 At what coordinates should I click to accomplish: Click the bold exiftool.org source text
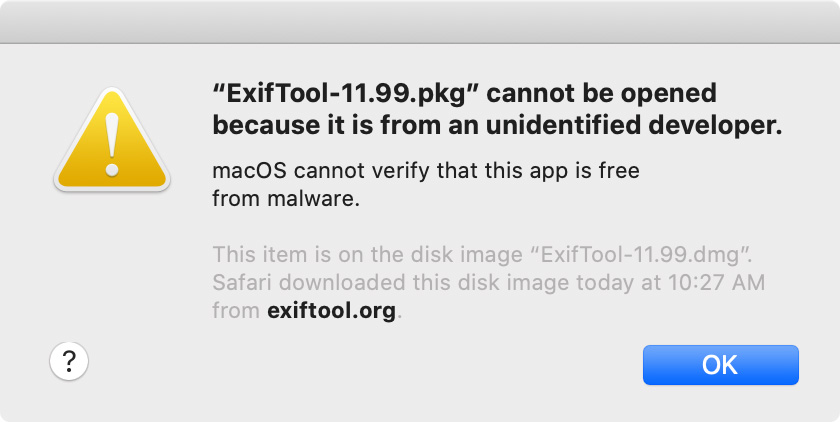tap(332, 310)
